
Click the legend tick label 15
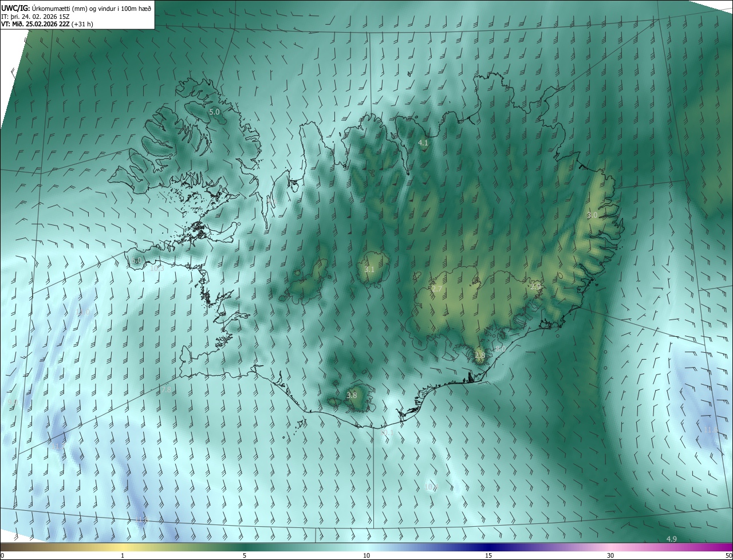(x=488, y=555)
